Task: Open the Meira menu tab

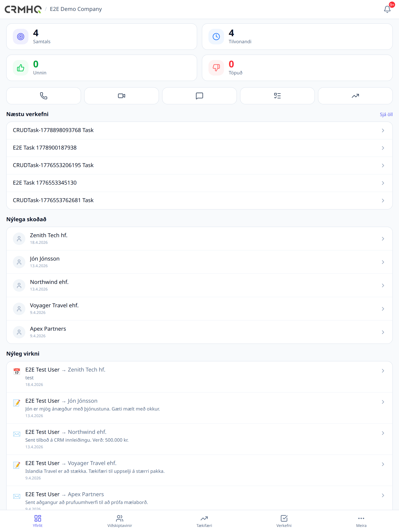Action: 361,521
